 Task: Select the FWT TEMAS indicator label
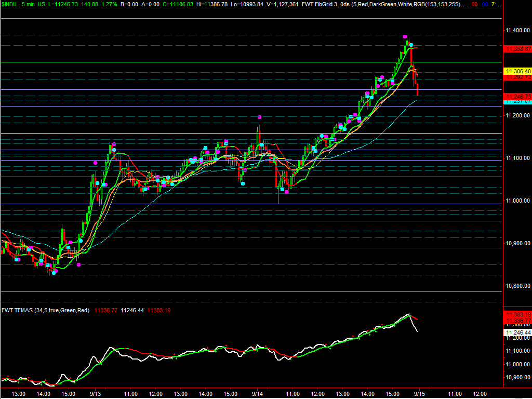coord(17,310)
